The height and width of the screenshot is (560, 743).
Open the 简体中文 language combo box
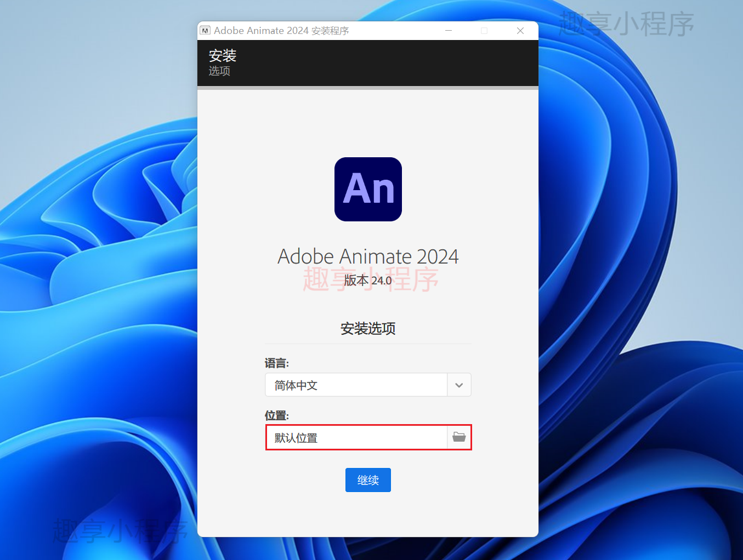pyautogui.click(x=368, y=385)
